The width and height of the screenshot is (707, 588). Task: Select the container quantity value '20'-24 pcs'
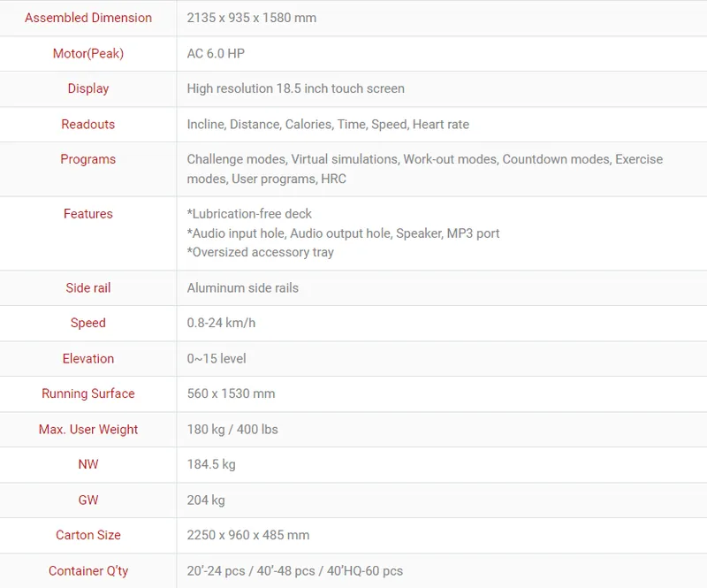tap(295, 571)
